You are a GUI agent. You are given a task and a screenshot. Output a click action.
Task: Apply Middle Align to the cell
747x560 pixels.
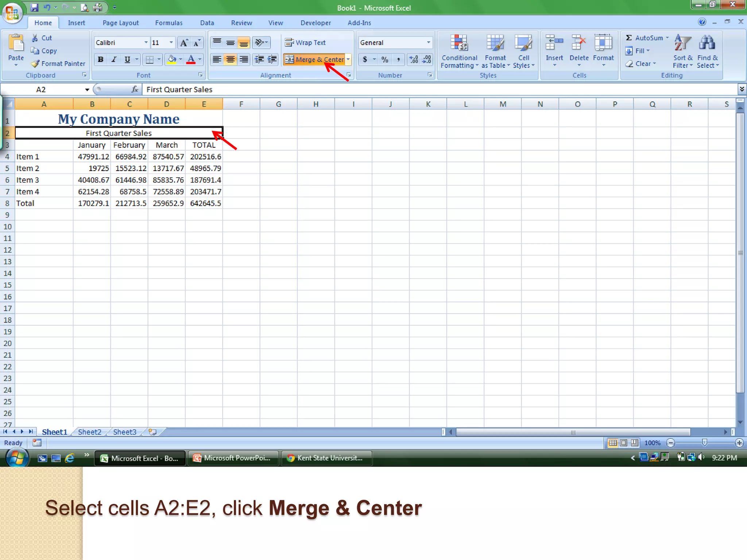[x=231, y=43]
